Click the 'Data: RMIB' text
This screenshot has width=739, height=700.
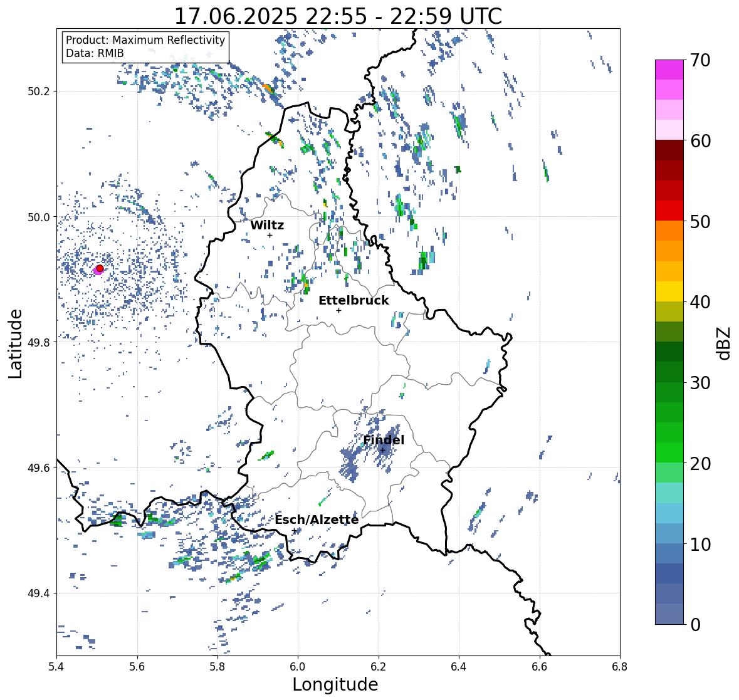pyautogui.click(x=95, y=53)
